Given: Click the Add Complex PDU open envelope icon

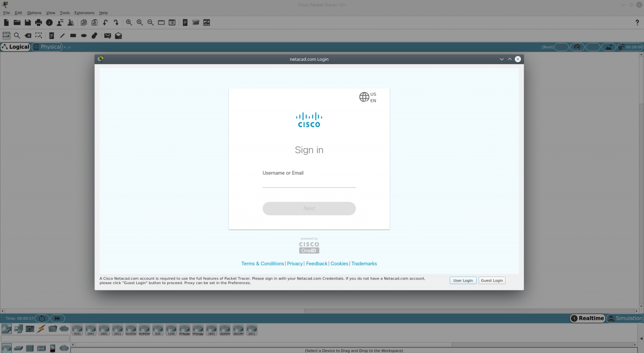Looking at the screenshot, I should tap(119, 36).
